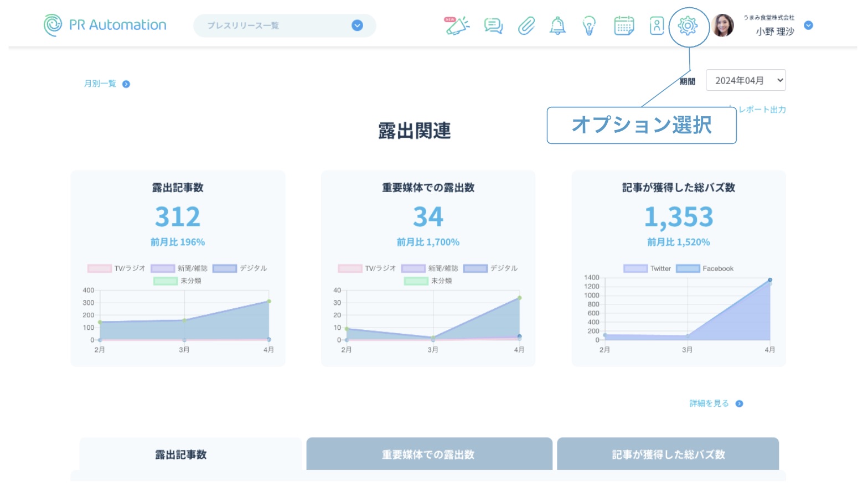Image resolution: width=868 pixels, height=487 pixels.
Task: Click the paperclip attachments icon
Action: pos(526,25)
